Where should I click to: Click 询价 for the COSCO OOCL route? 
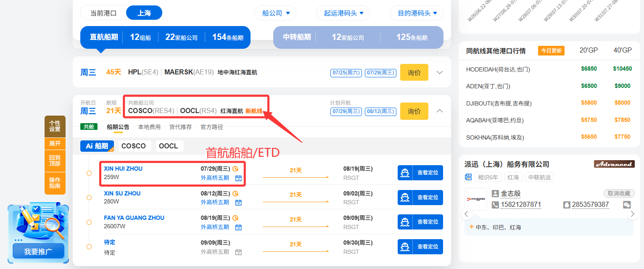(414, 111)
